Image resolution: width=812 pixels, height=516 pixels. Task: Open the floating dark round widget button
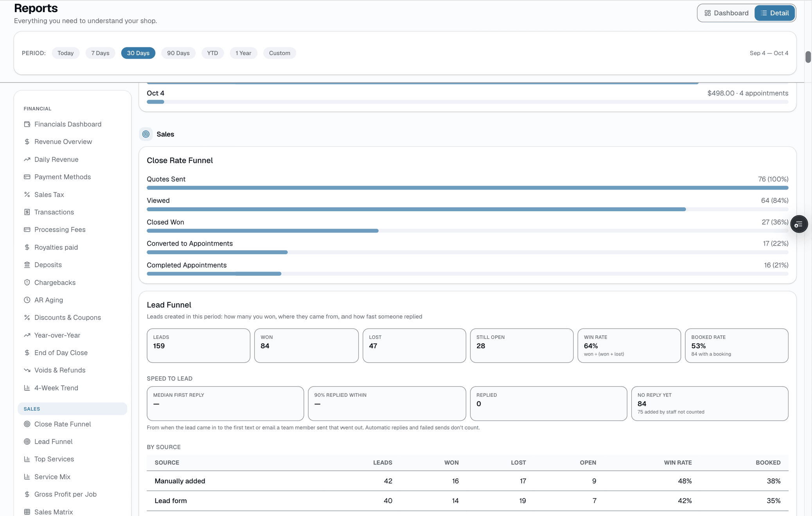point(799,224)
